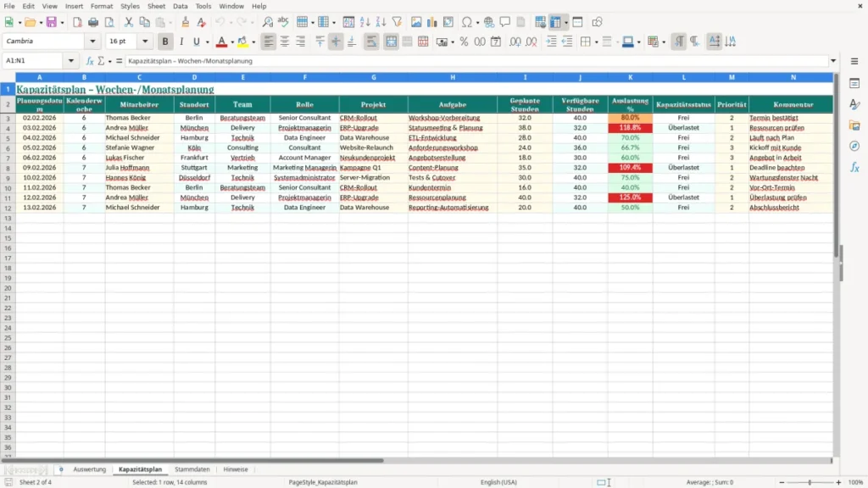This screenshot has height=488, width=868.
Task: Open sidebar Properties panel
Action: tap(854, 84)
